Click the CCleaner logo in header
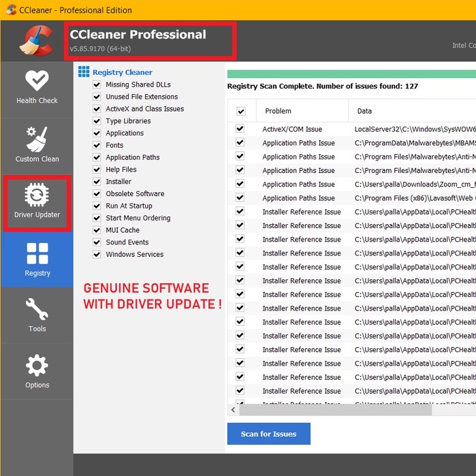 (x=35, y=41)
